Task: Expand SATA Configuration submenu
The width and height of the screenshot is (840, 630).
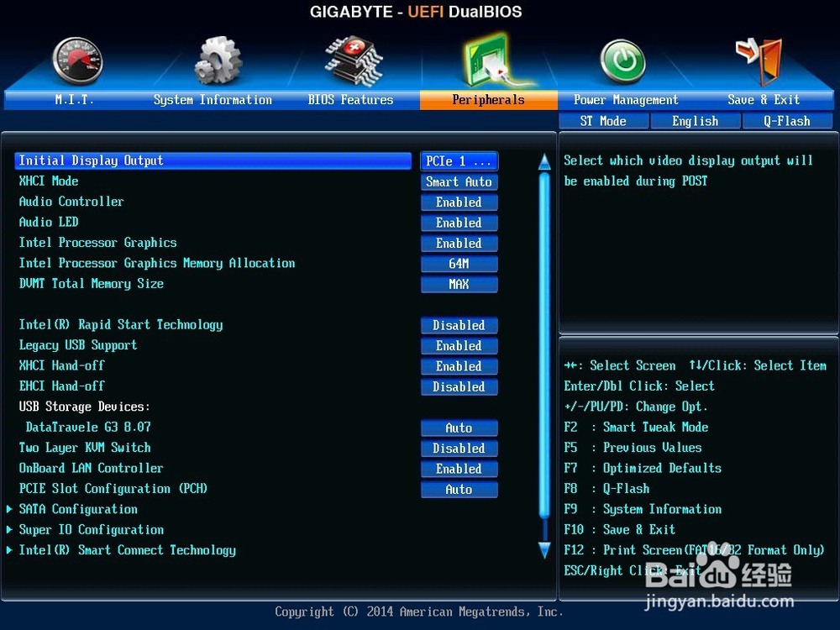Action: coord(78,509)
